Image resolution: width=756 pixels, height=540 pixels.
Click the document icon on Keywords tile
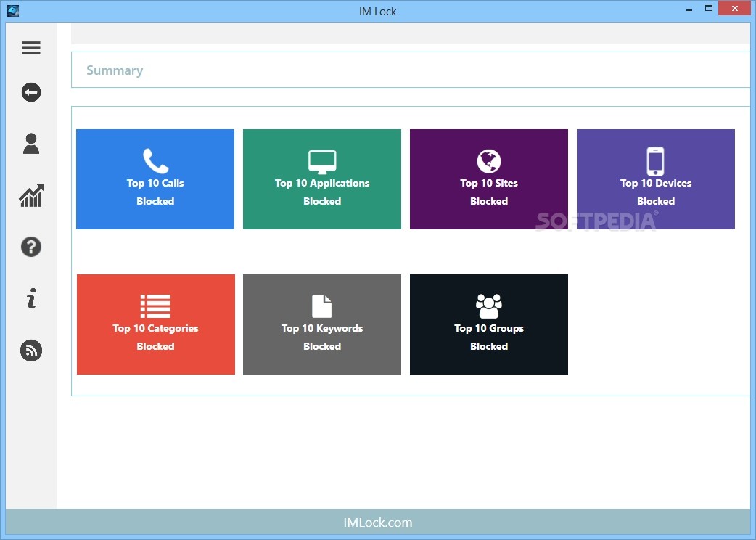tap(321, 306)
